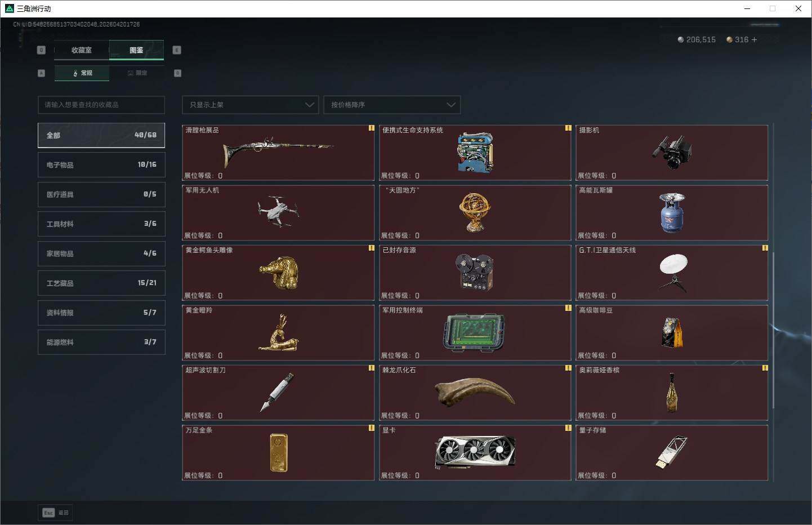The width and height of the screenshot is (812, 525).
Task: Filter by the 医疗道具 category
Action: pyautogui.click(x=101, y=194)
